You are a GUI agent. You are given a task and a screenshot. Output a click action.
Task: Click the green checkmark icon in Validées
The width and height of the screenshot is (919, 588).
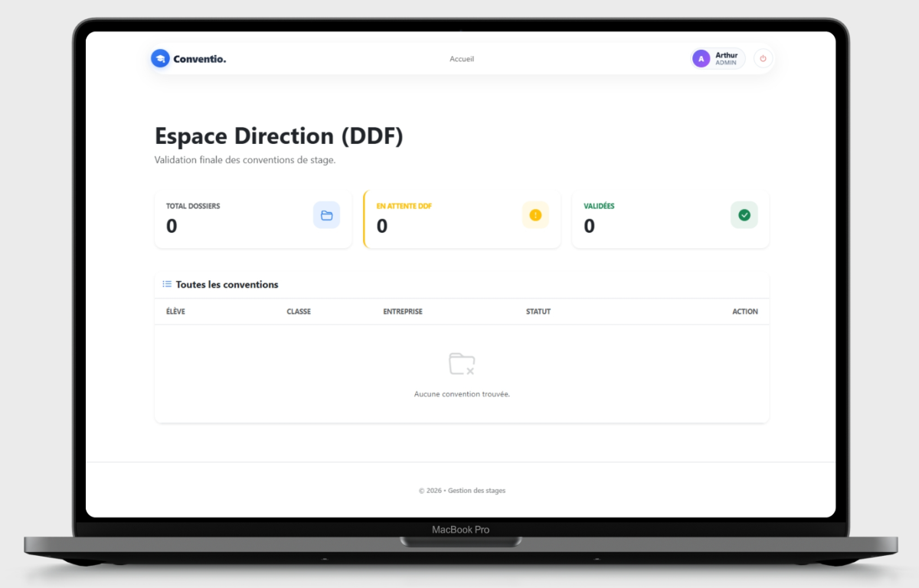[744, 215]
